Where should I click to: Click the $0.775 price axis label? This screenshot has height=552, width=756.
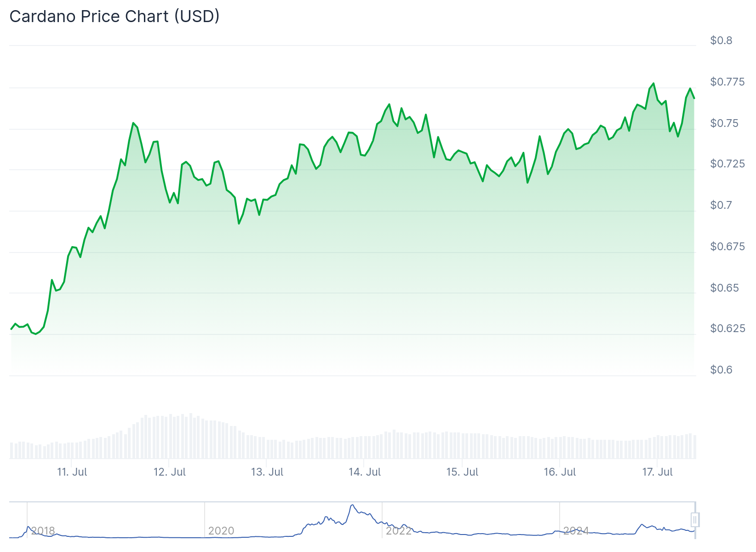click(x=727, y=82)
